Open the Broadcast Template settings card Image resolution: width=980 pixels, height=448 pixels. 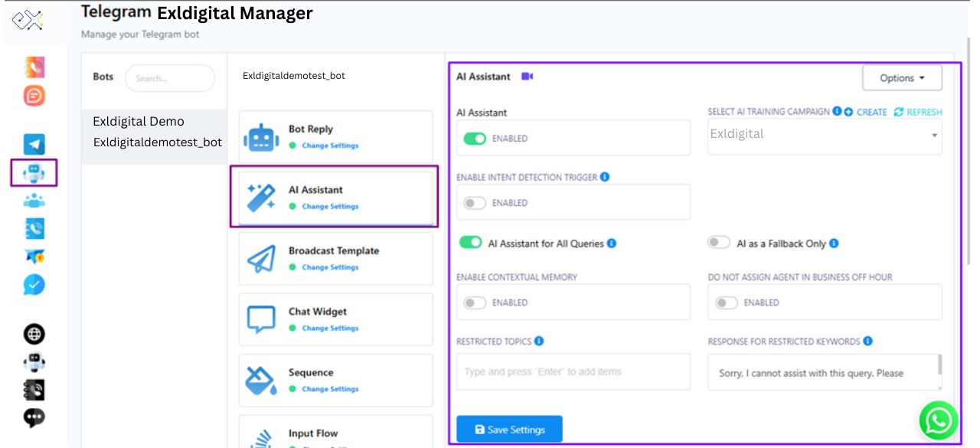tap(335, 259)
